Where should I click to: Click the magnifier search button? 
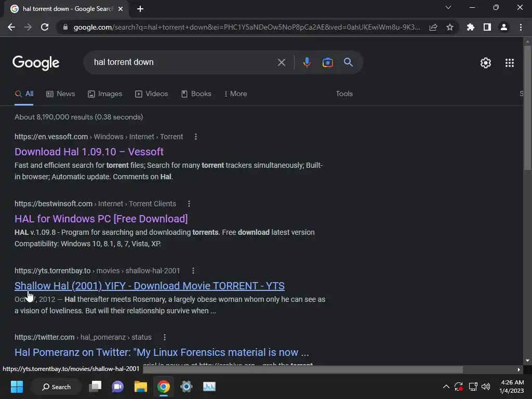coord(349,62)
